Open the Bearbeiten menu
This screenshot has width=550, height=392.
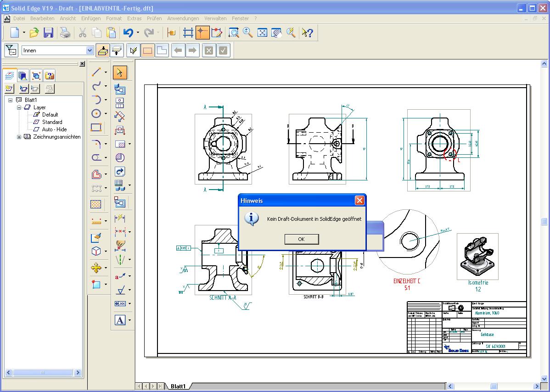point(42,18)
